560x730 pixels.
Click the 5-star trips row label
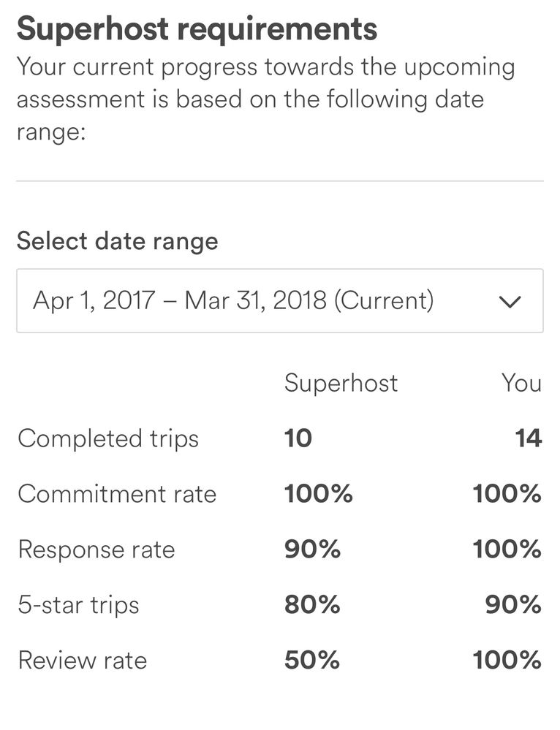(78, 605)
